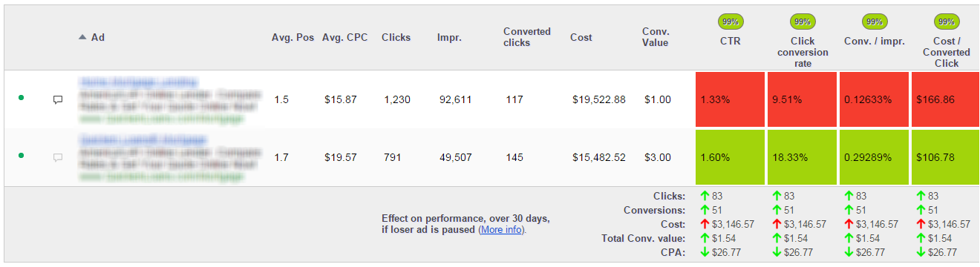
Task: Open the More info link
Action: (x=501, y=230)
